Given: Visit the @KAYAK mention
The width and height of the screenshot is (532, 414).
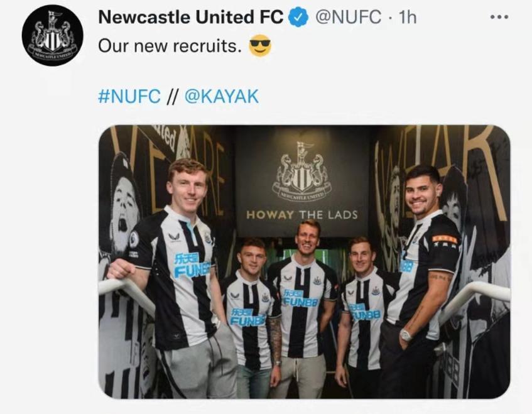Looking at the screenshot, I should point(222,96).
